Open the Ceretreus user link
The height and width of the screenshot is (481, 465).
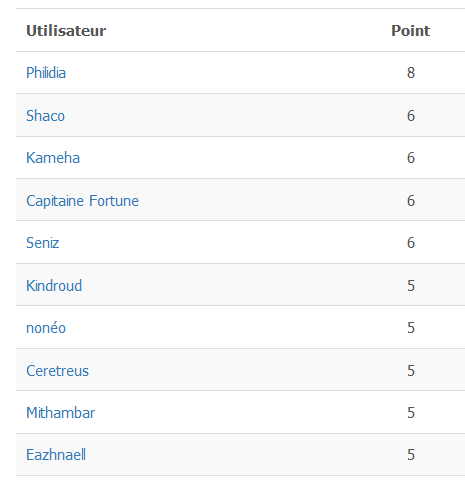[x=57, y=371]
